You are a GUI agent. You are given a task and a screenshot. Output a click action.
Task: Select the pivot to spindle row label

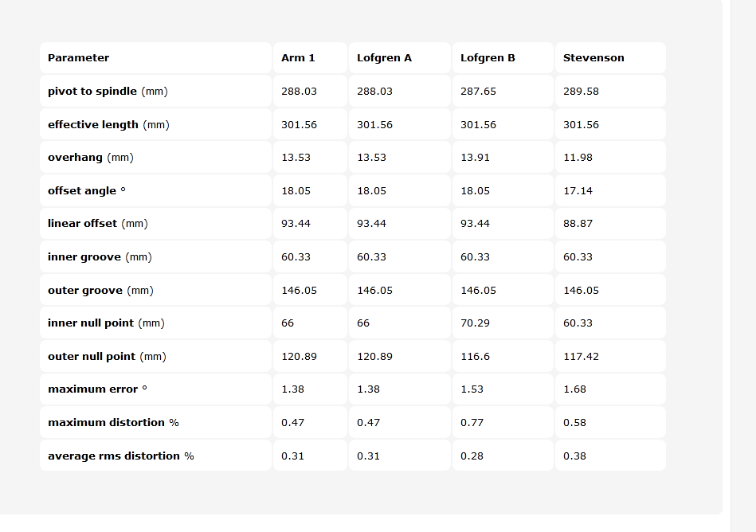(108, 91)
